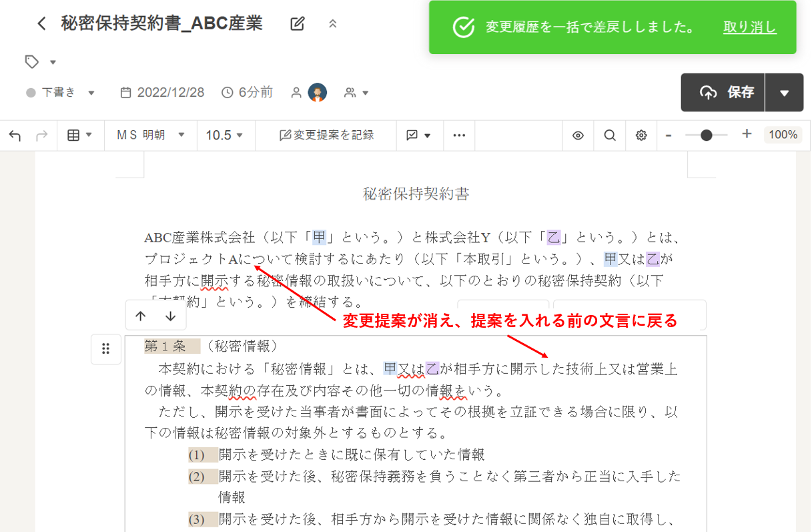Open the MS 明朝 font dropdown
The height and width of the screenshot is (532, 812).
coord(151,136)
